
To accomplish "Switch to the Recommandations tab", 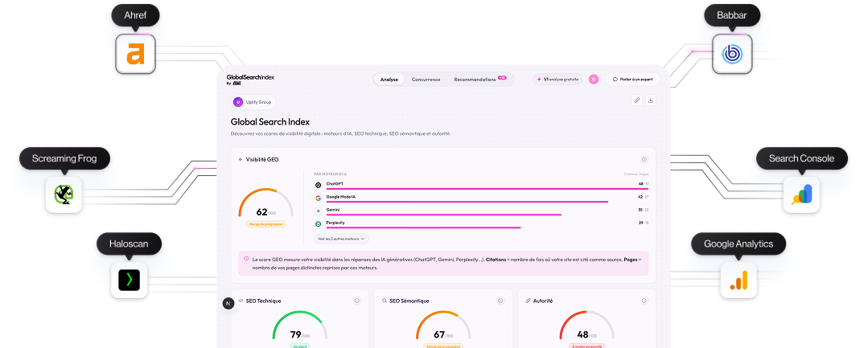I will click(480, 80).
